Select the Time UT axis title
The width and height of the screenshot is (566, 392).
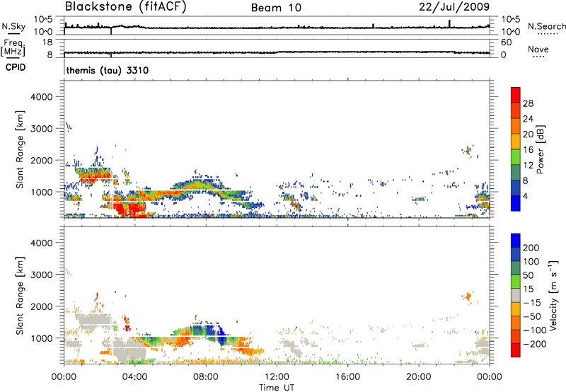277,388
